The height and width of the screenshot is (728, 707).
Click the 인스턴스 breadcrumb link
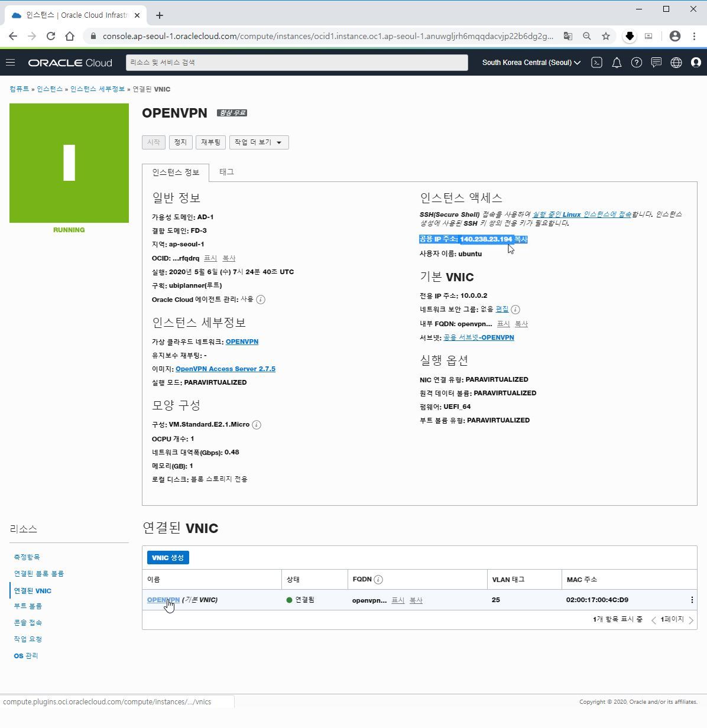(x=50, y=89)
